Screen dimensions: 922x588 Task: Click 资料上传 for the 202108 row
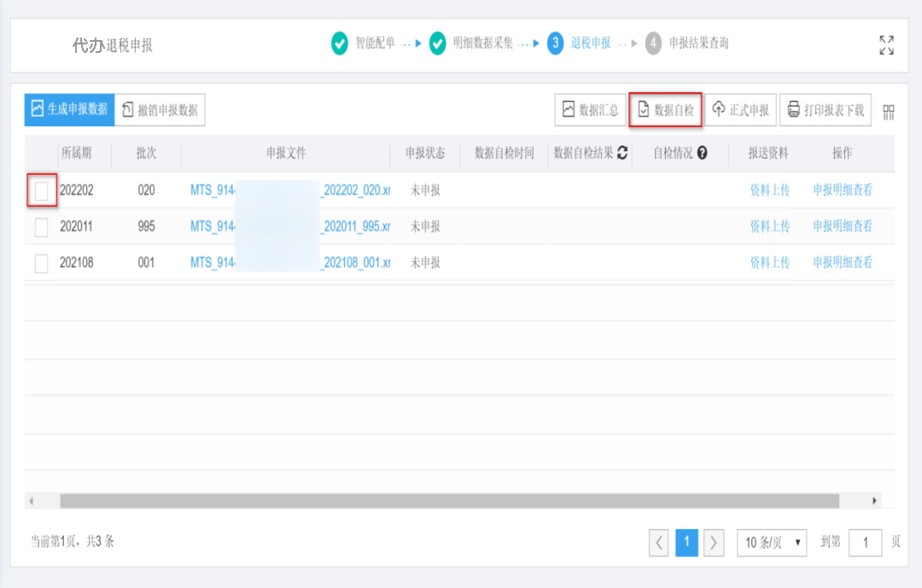[x=770, y=262]
